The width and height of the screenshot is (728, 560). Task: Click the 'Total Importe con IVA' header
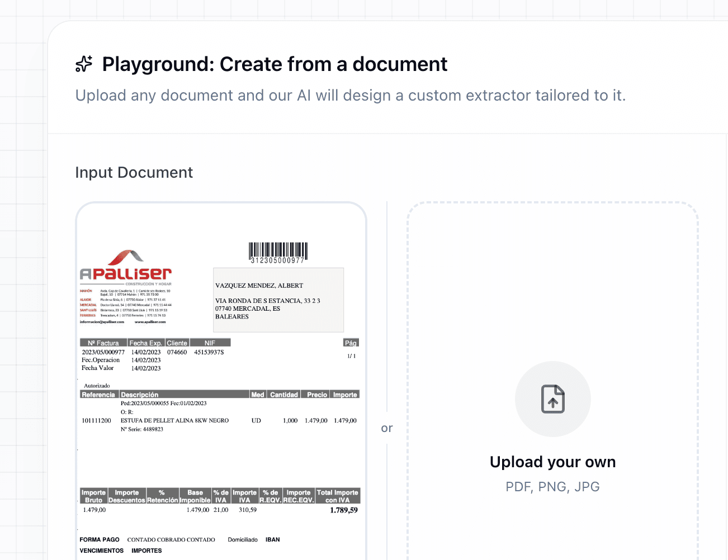[x=337, y=496]
